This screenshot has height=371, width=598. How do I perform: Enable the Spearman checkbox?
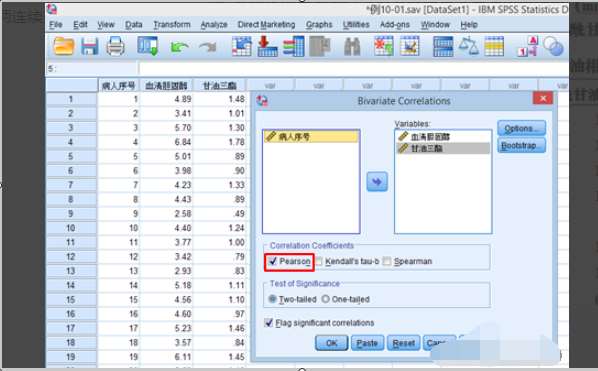tap(387, 261)
